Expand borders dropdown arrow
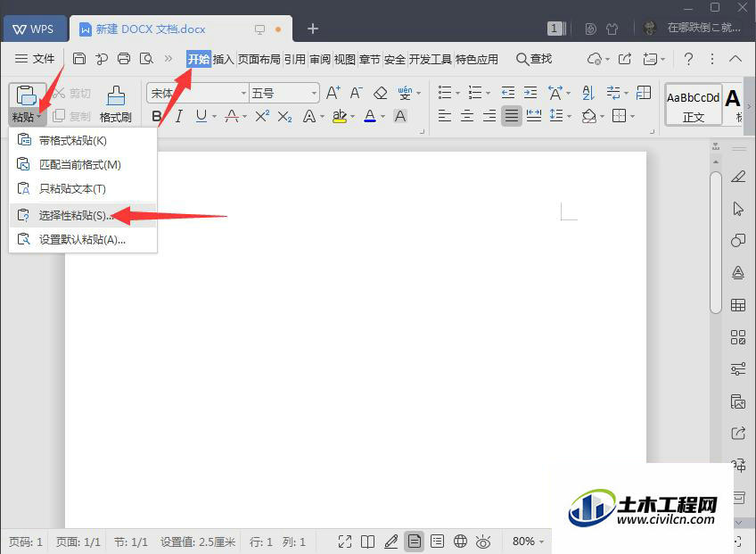 click(633, 117)
